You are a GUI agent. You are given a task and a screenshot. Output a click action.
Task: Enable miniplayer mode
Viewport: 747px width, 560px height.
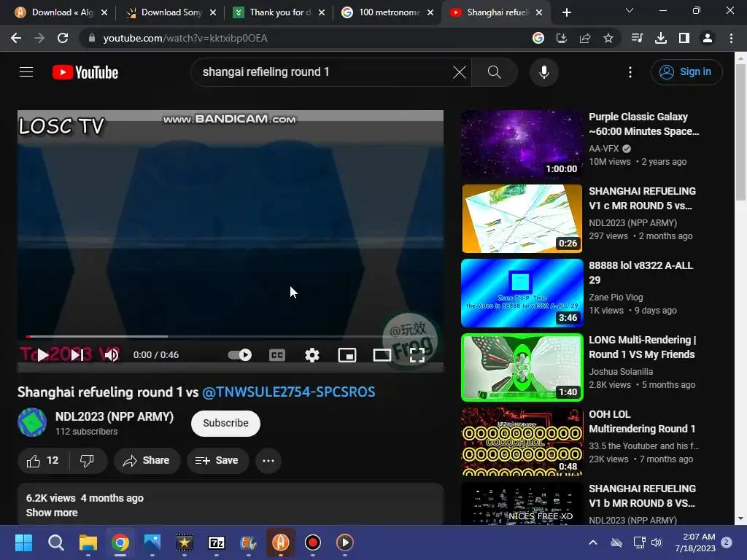[347, 355]
